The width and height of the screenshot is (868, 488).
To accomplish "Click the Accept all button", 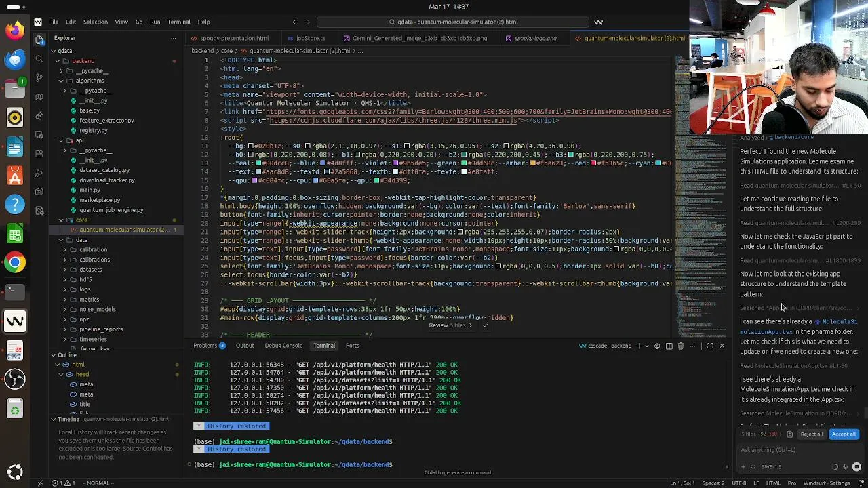I will click(844, 434).
